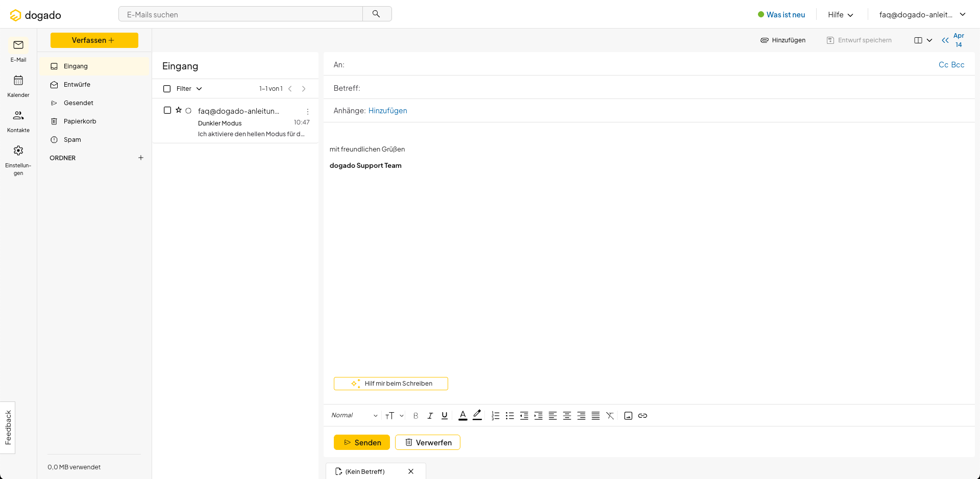Open the highlight color picker
The height and width of the screenshot is (479, 980).
tap(477, 415)
